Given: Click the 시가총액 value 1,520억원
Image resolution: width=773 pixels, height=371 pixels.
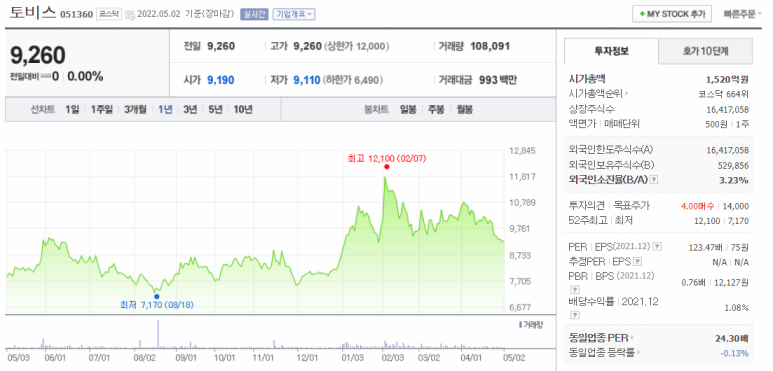Looking at the screenshot, I should point(727,78).
